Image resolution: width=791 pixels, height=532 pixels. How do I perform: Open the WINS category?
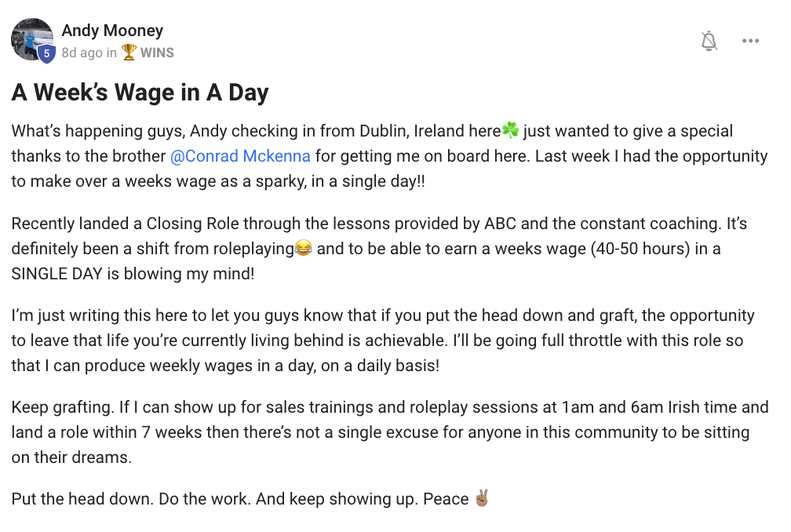pyautogui.click(x=157, y=53)
